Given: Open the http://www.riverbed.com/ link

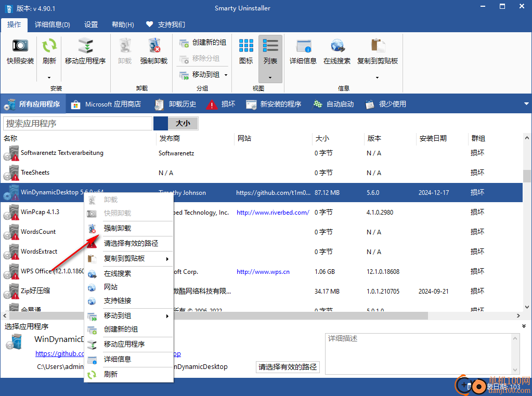Looking at the screenshot, I should 273,212.
